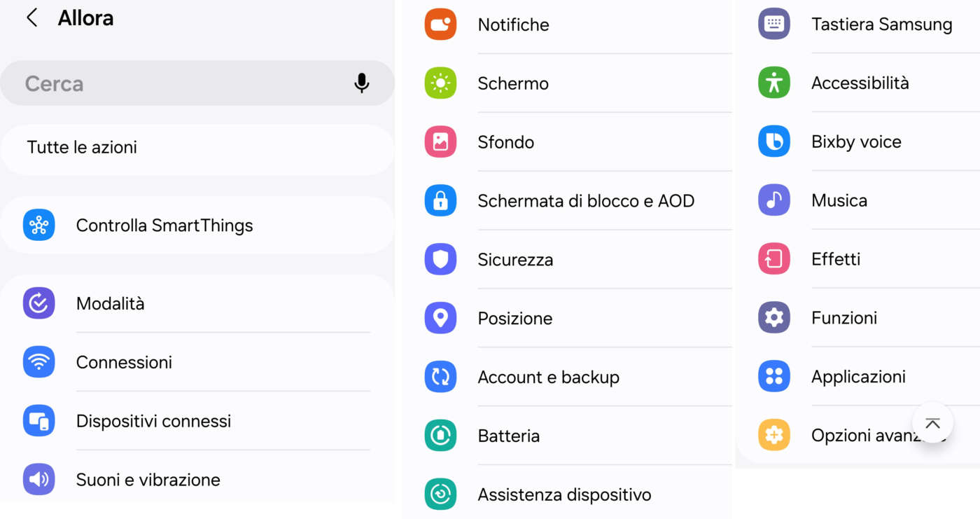Tap the back arrow next to Allora

(x=31, y=18)
